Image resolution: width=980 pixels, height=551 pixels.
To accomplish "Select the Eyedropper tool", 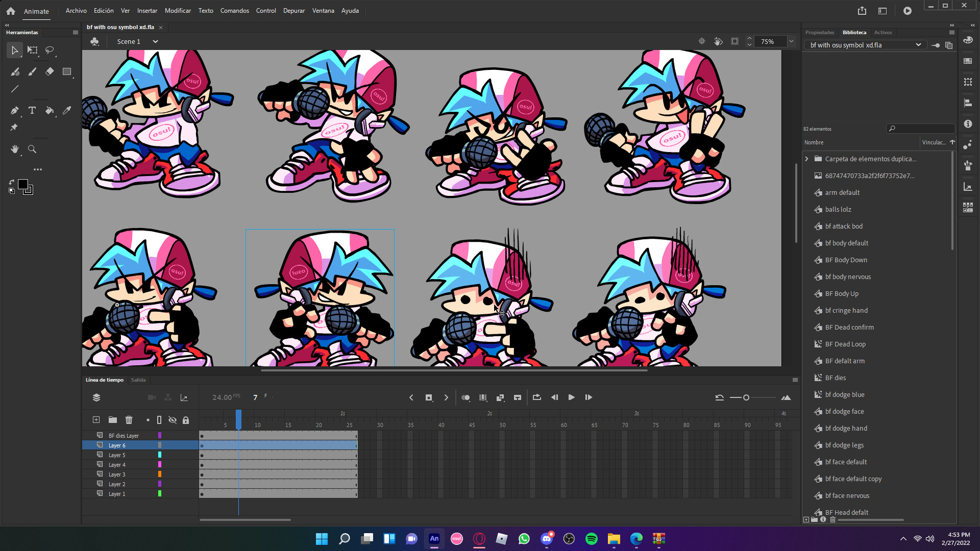I will (x=67, y=110).
